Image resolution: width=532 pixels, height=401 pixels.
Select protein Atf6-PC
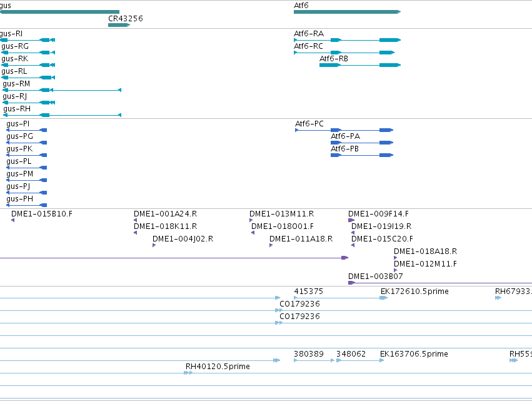(x=344, y=130)
